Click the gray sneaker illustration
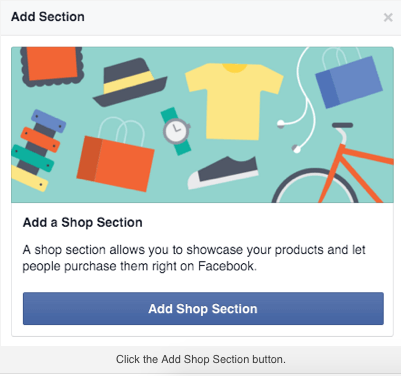 [x=223, y=173]
